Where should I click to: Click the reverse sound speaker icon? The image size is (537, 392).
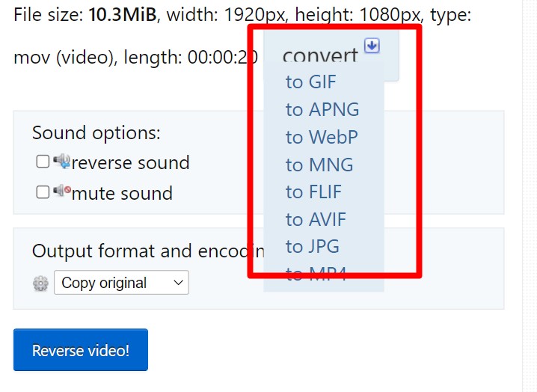coord(61,162)
